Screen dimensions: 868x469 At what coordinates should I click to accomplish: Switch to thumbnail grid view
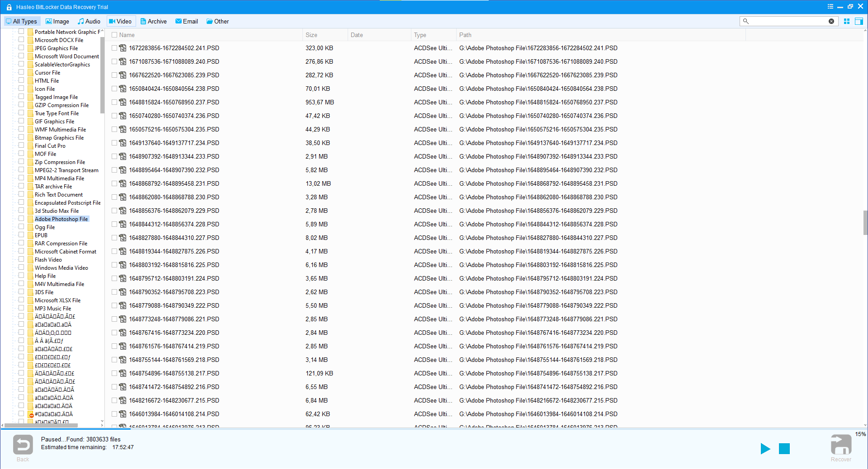(847, 21)
